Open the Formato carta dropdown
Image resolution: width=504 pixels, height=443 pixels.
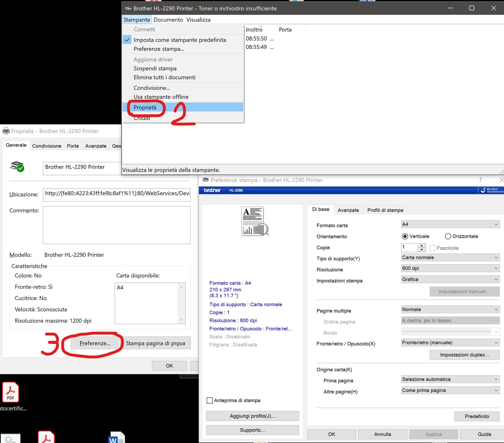[450, 224]
